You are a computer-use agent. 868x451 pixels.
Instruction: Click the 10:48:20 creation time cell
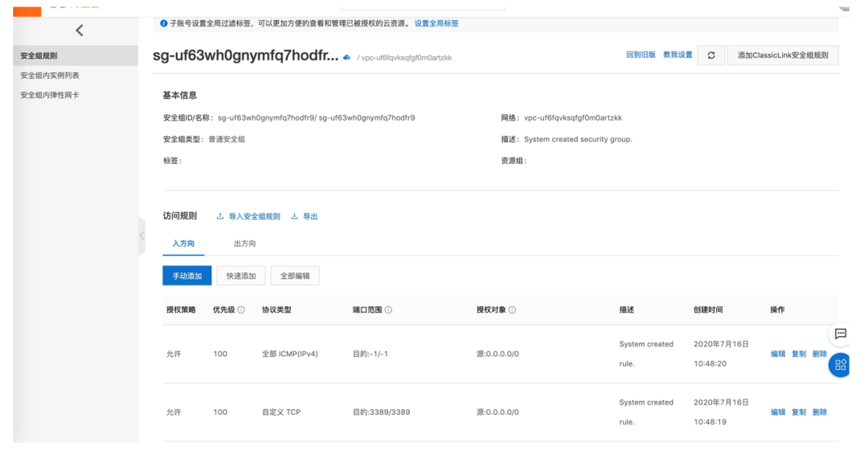coord(710,364)
